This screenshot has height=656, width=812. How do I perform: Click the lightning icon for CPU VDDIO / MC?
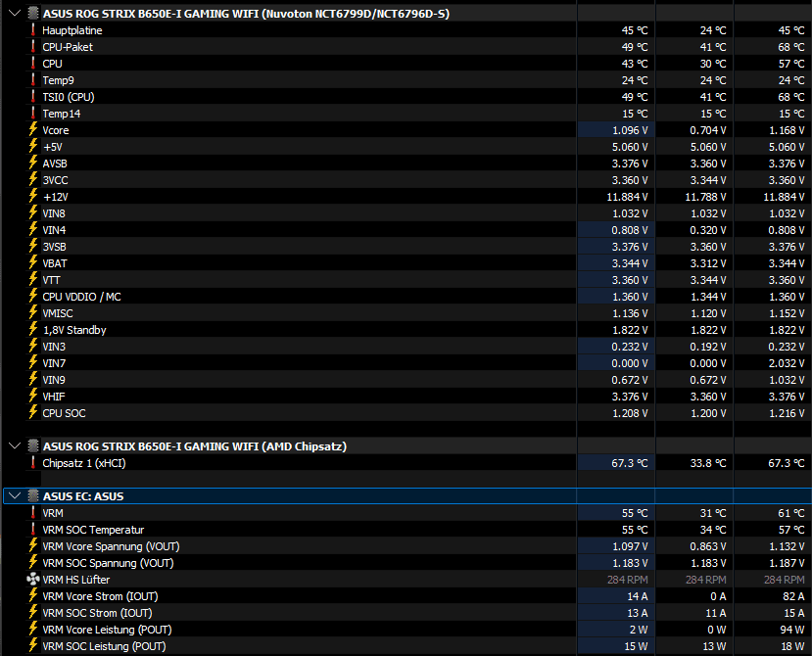click(x=33, y=296)
